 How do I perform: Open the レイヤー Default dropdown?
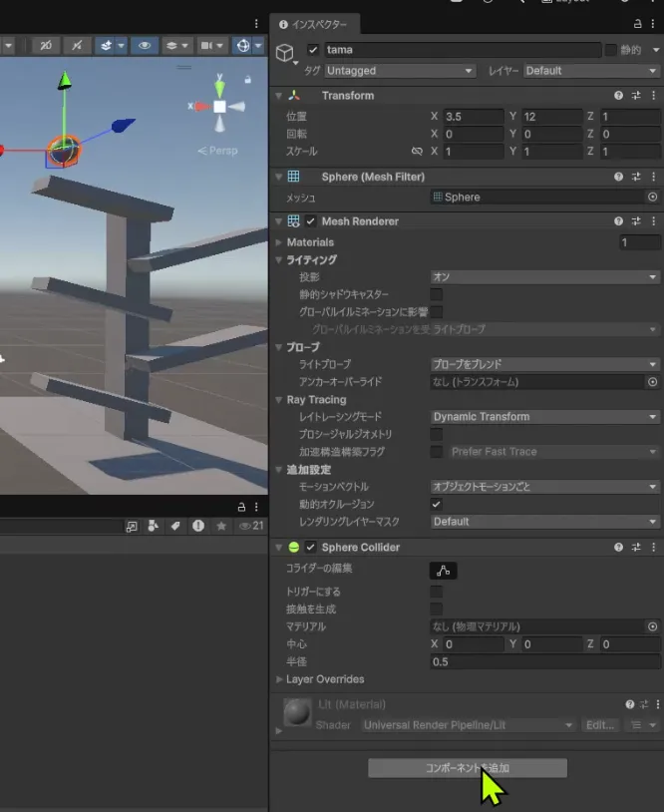(x=590, y=71)
